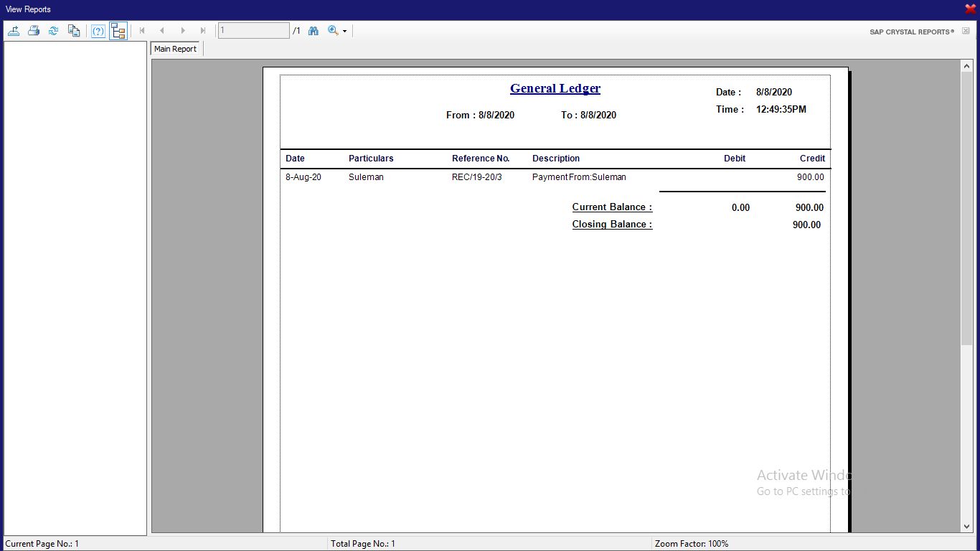
Task: Go to the first page
Action: 142,31
